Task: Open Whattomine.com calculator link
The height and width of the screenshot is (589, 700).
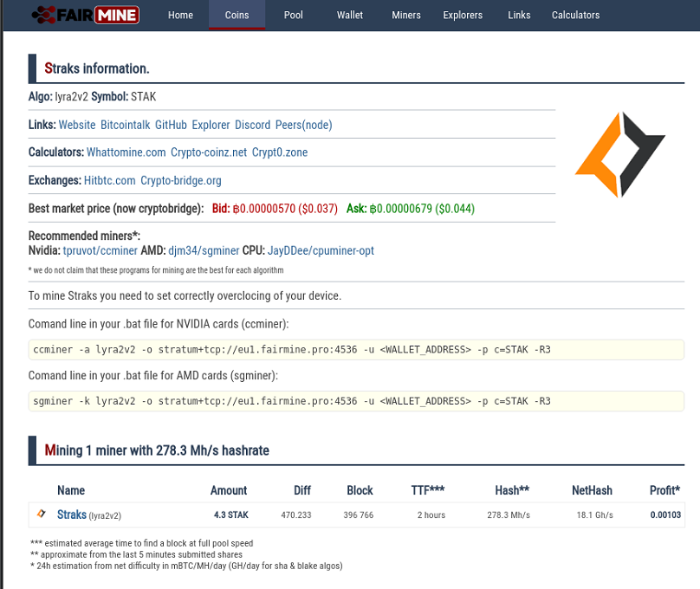Action: 126,152
